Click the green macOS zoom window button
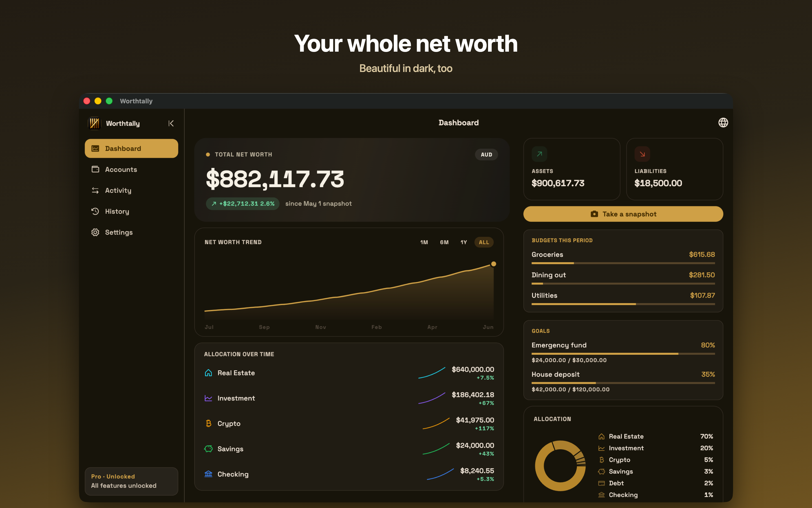Viewport: 812px width, 508px height. [109, 101]
